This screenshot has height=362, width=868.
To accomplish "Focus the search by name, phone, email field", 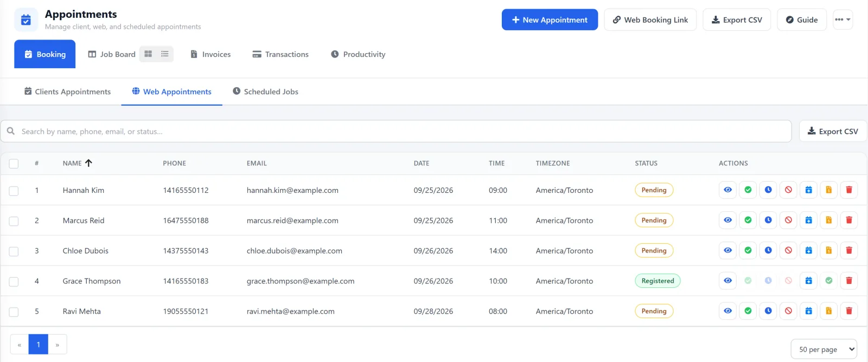I will point(396,131).
